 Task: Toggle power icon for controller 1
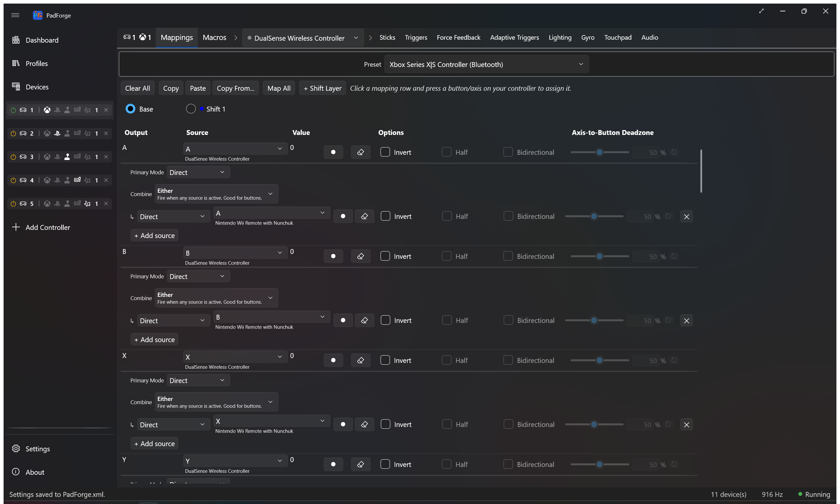(13, 110)
